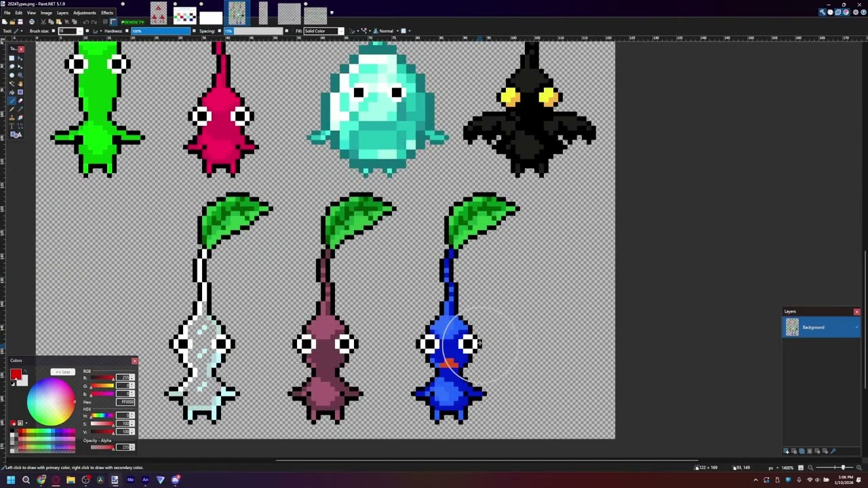
Task: Add color to palette button
Action: 13,423
